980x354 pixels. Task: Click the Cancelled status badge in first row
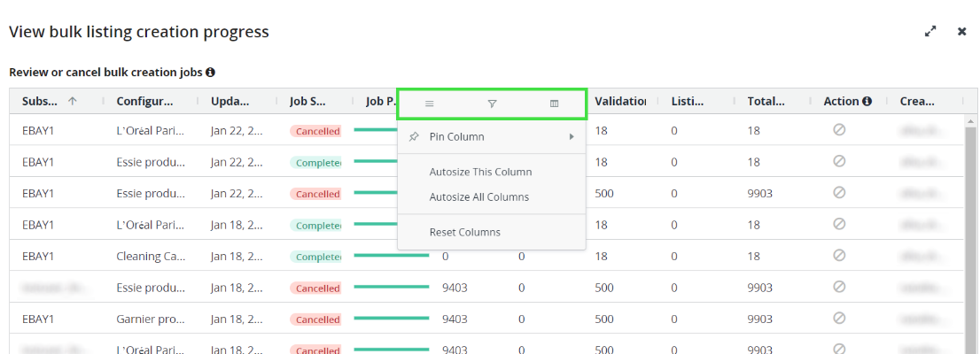coord(317,131)
